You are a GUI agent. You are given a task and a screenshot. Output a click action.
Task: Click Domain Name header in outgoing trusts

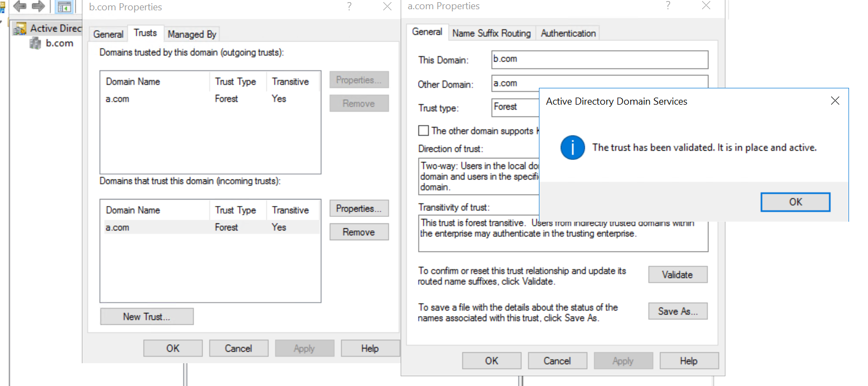tap(155, 81)
